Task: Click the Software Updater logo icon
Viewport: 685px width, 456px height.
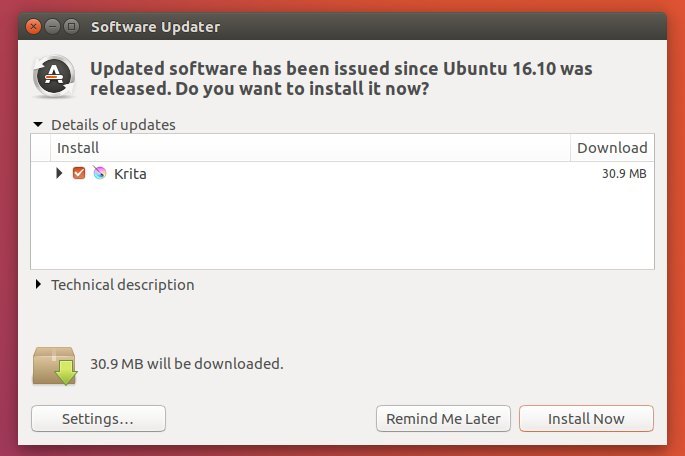Action: 54,77
